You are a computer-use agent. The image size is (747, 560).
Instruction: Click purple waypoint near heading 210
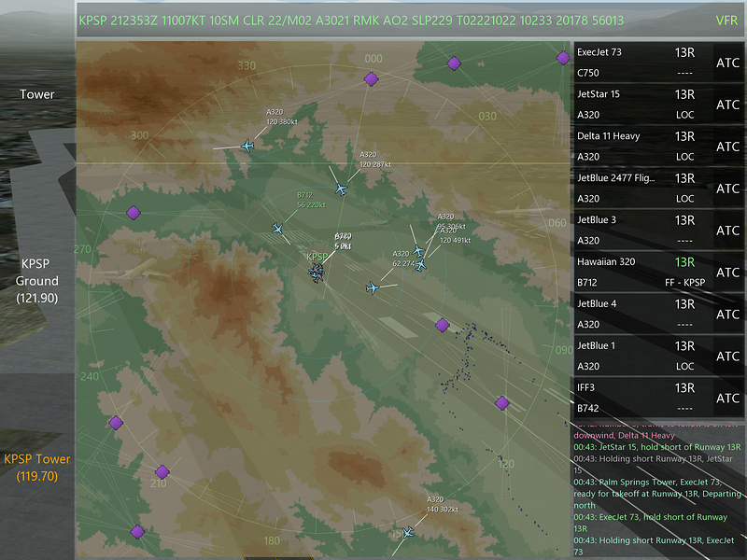(x=162, y=472)
